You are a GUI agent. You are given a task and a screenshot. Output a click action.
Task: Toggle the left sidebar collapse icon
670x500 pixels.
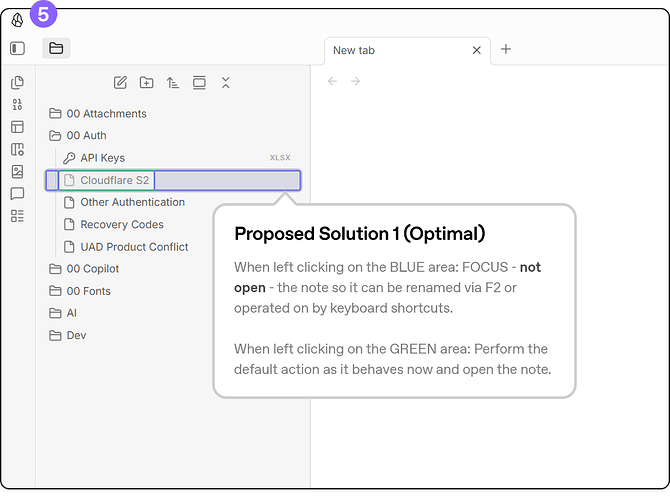pyautogui.click(x=17, y=48)
